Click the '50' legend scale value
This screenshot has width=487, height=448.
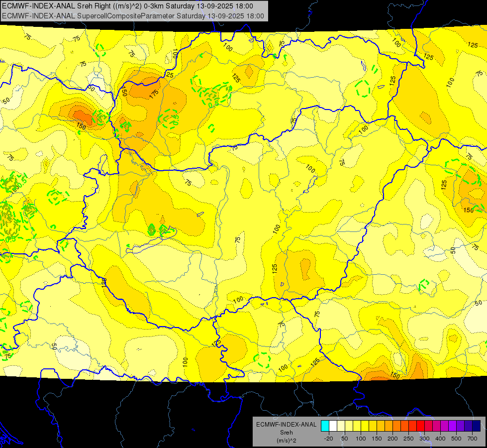(x=344, y=439)
